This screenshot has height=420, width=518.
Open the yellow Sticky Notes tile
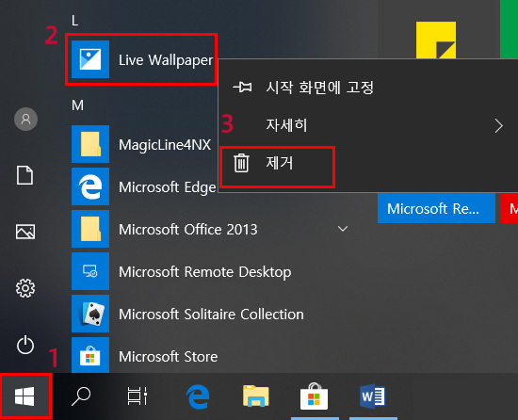436,40
